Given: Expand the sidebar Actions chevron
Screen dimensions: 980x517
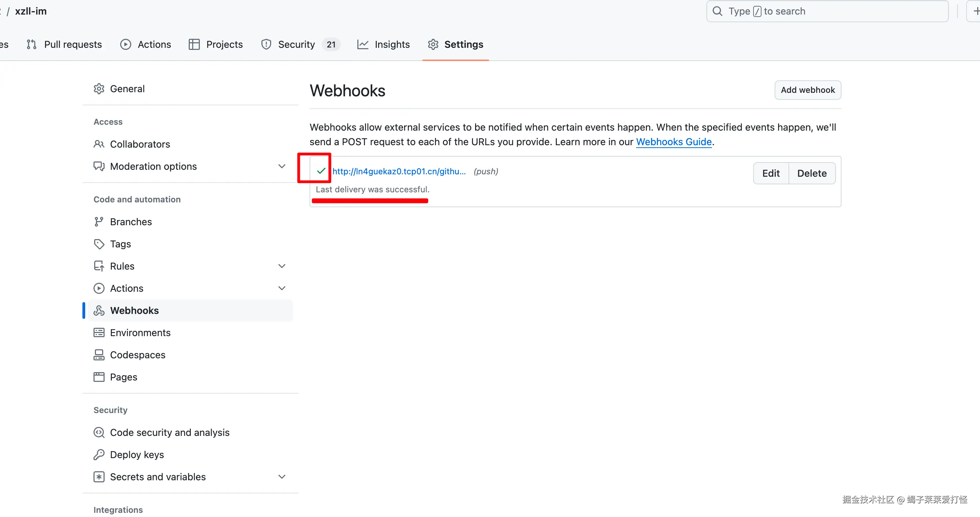Looking at the screenshot, I should pos(282,288).
